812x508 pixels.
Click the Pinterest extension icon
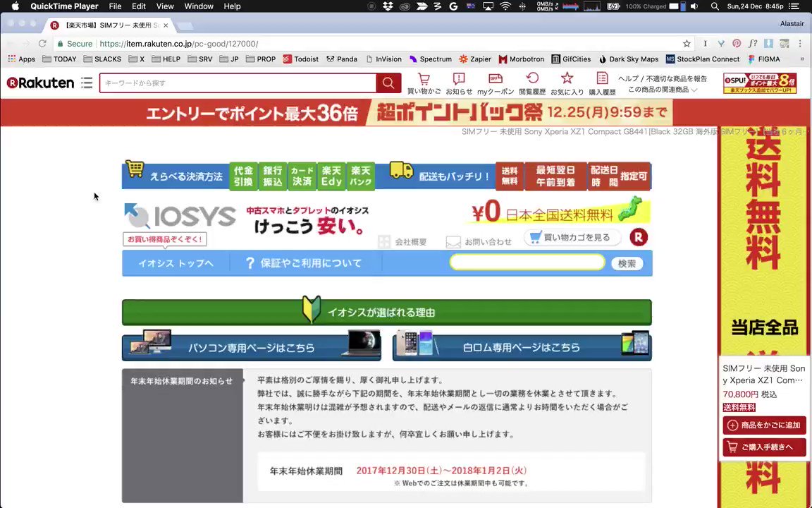coord(737,44)
